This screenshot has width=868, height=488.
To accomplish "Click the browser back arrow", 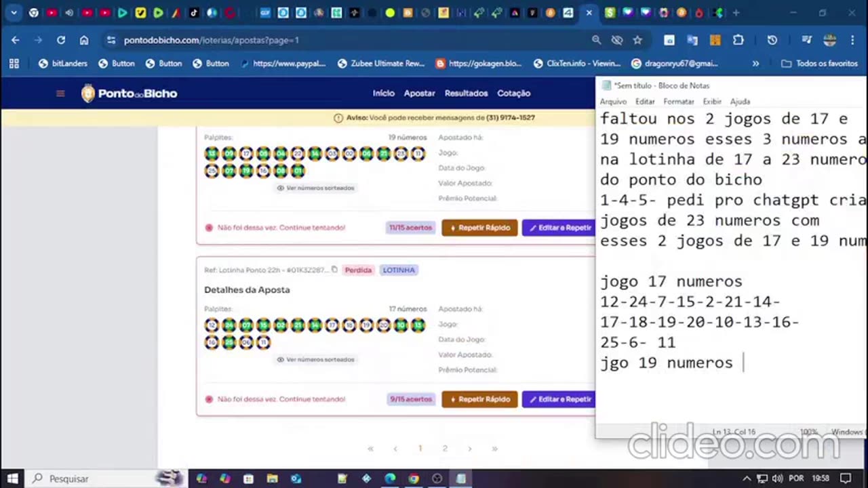I will point(15,40).
